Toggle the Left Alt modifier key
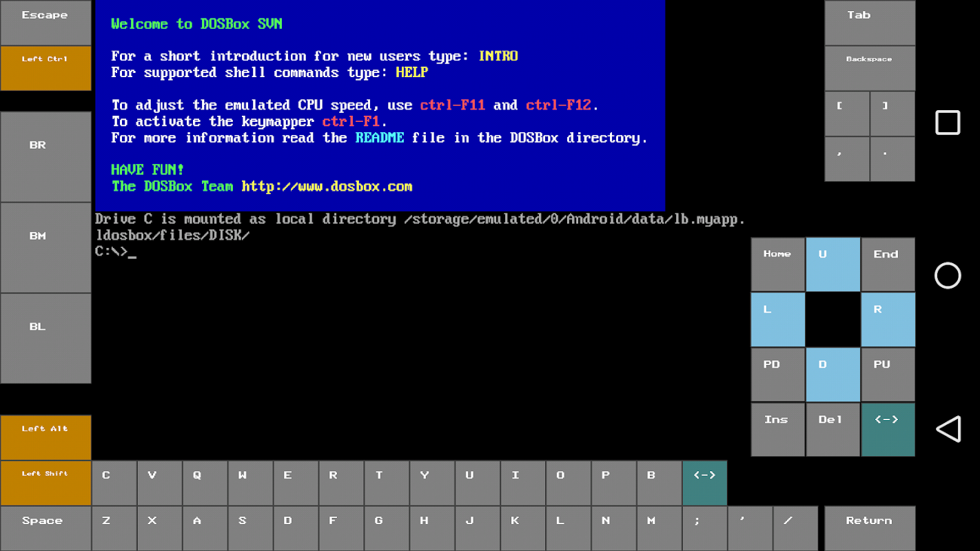 45,437
